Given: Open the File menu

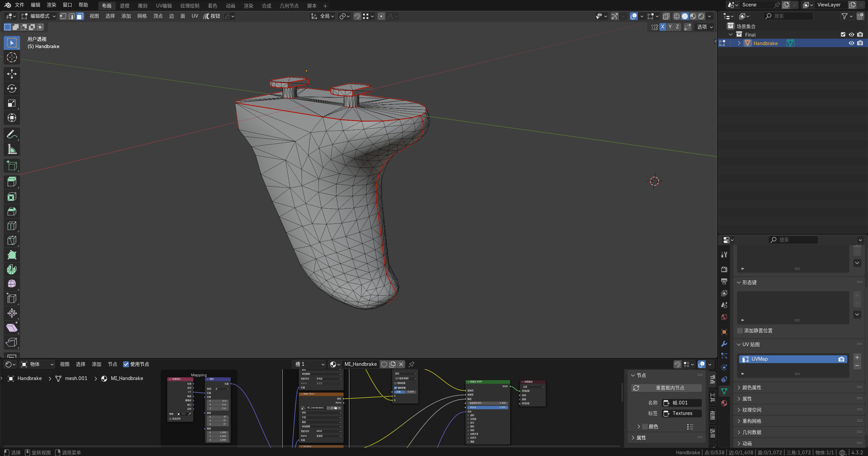Looking at the screenshot, I should click(x=19, y=5).
